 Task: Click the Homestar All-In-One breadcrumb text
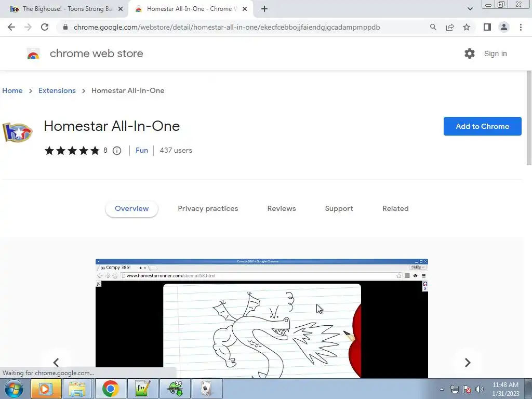point(128,90)
